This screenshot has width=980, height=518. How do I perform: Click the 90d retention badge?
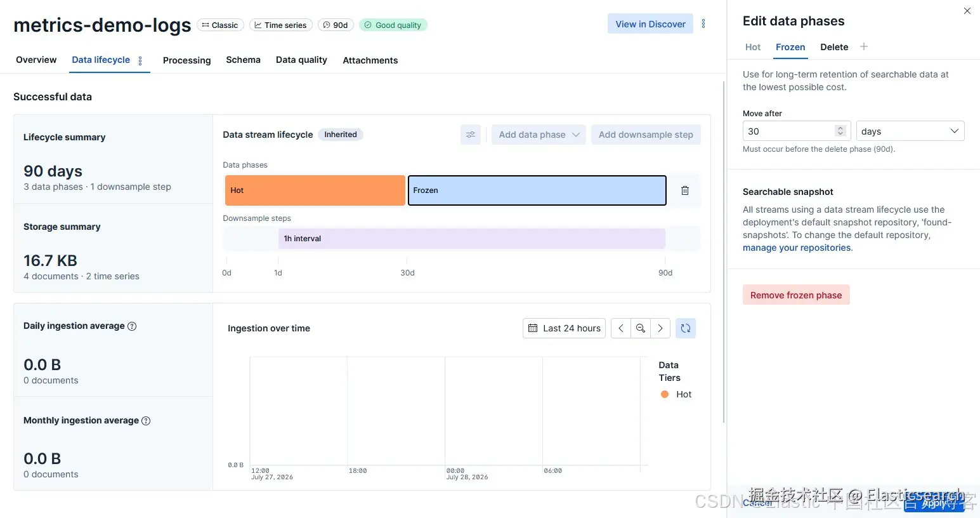(336, 25)
